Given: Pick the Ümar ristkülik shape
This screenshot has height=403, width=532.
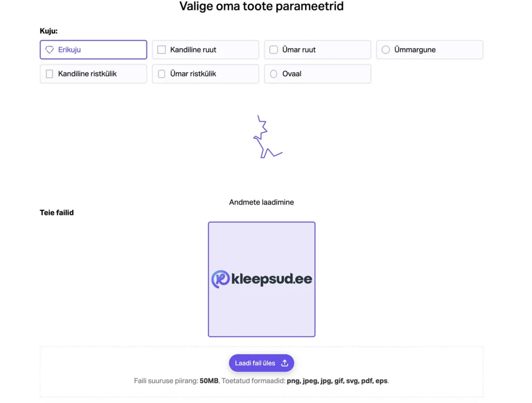Looking at the screenshot, I should pos(205,74).
